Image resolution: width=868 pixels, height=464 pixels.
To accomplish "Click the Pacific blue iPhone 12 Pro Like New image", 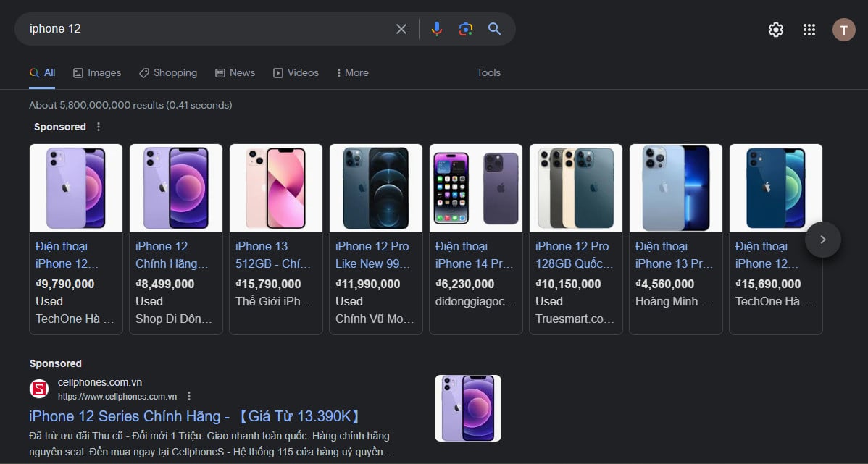I will tap(376, 188).
